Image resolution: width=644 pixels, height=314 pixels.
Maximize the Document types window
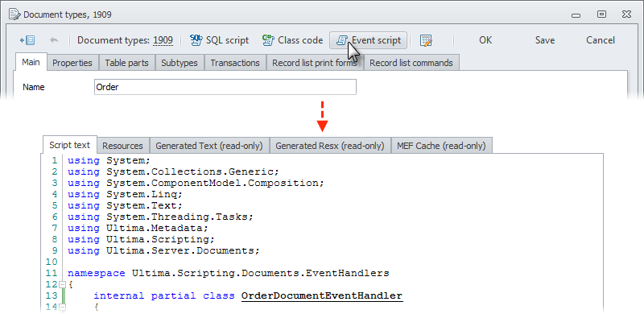click(x=601, y=14)
